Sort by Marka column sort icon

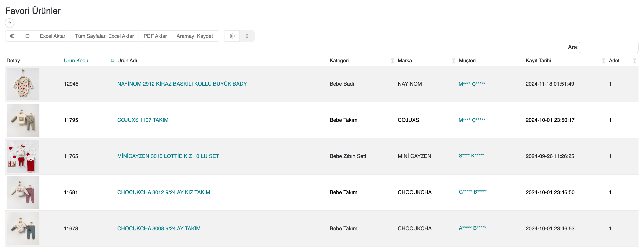(x=453, y=61)
